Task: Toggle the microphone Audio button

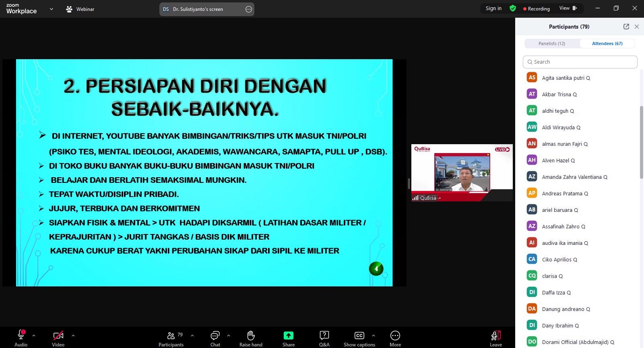Action: tap(21, 336)
